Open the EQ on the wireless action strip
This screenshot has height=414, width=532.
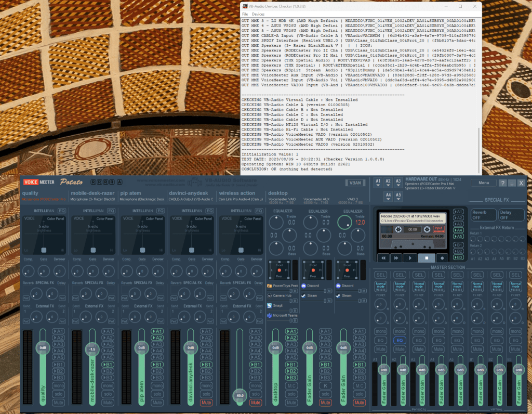tap(259, 211)
